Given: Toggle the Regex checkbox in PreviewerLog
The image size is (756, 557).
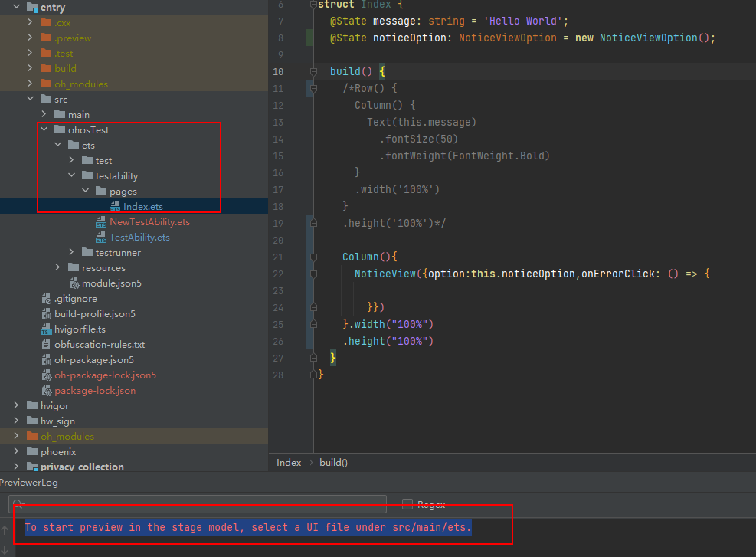Looking at the screenshot, I should tap(407, 504).
